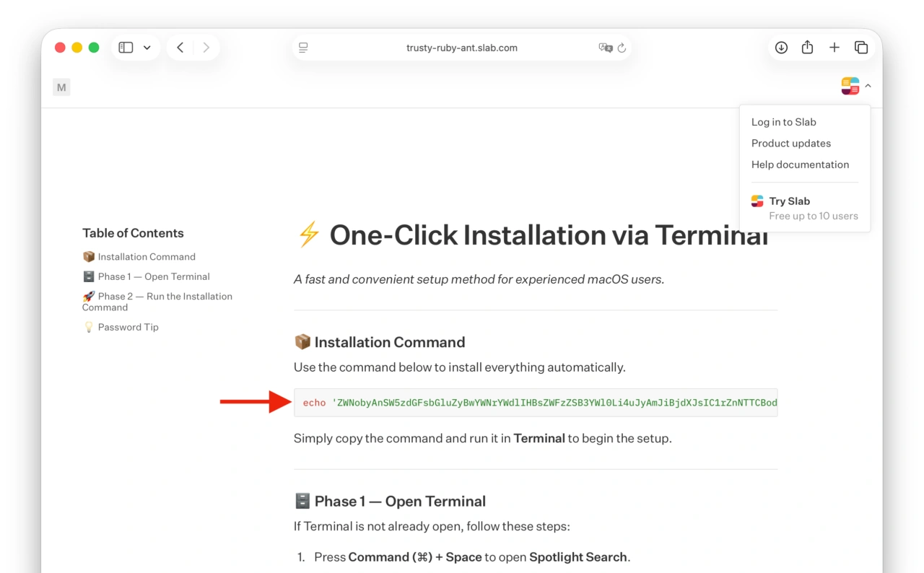Open the Password Tip section from contents

(x=128, y=327)
